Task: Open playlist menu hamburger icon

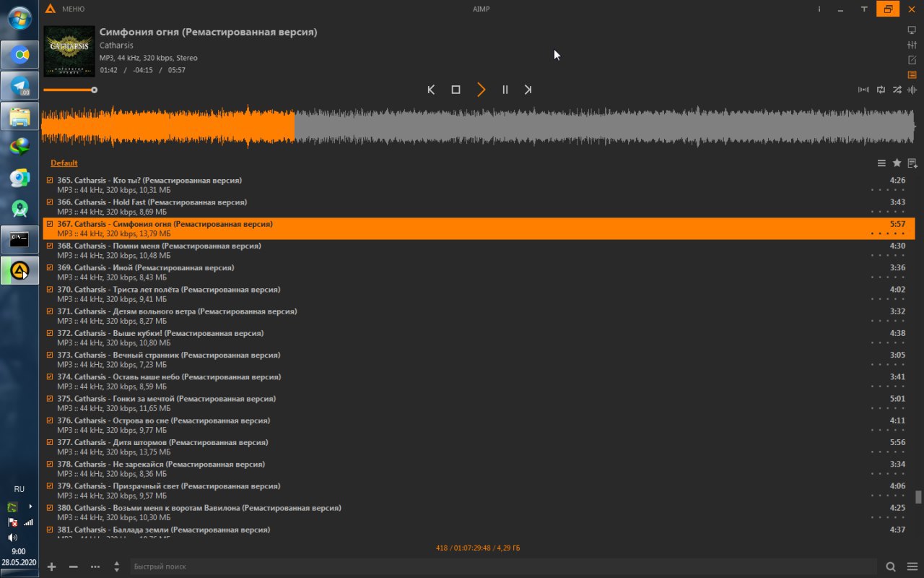Action: click(x=881, y=163)
